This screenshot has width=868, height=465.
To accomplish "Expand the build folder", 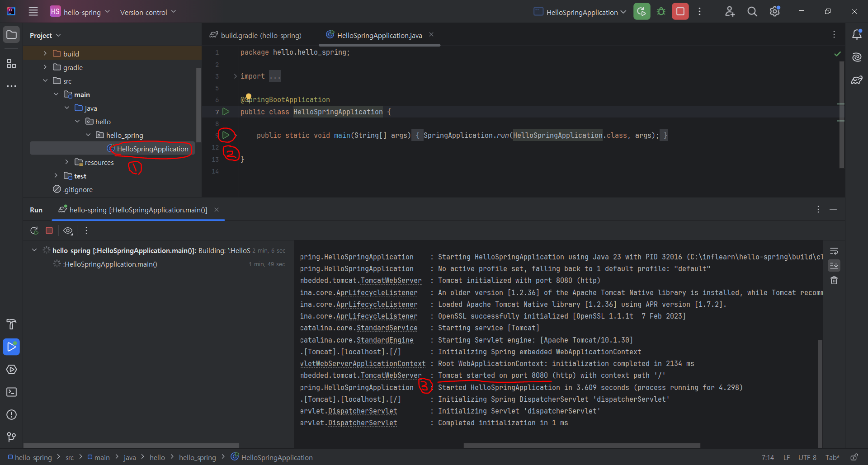I will coord(45,53).
